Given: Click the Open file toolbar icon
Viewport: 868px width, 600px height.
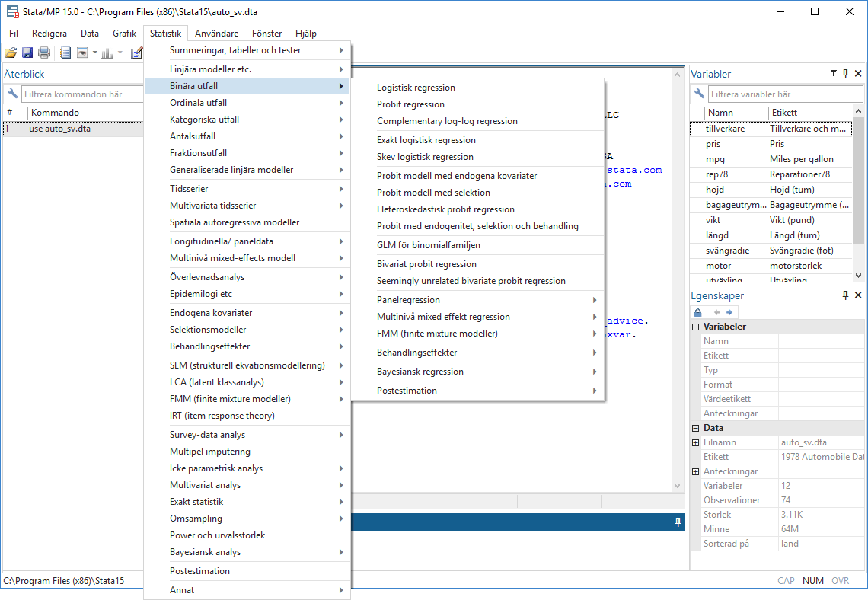Looking at the screenshot, I should [x=11, y=53].
